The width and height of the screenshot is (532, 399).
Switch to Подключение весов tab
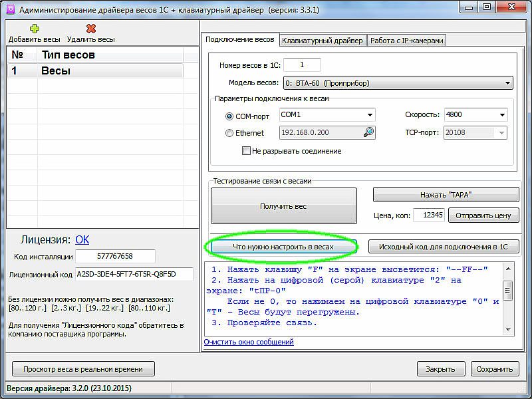point(240,39)
